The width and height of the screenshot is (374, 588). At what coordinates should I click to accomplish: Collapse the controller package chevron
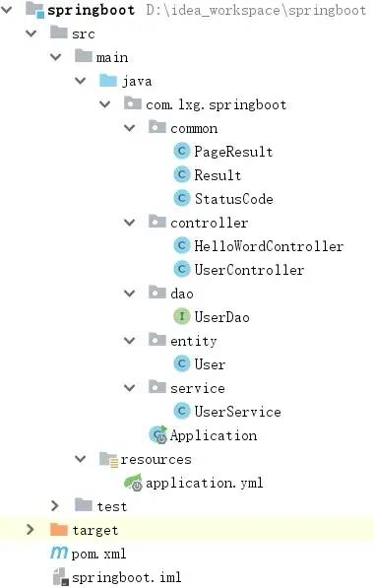click(x=130, y=223)
